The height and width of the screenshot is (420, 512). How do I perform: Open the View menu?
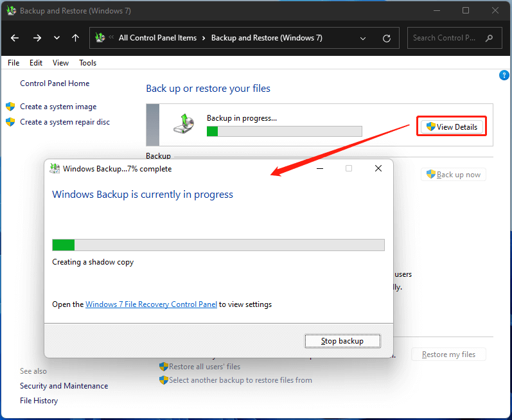tap(60, 63)
